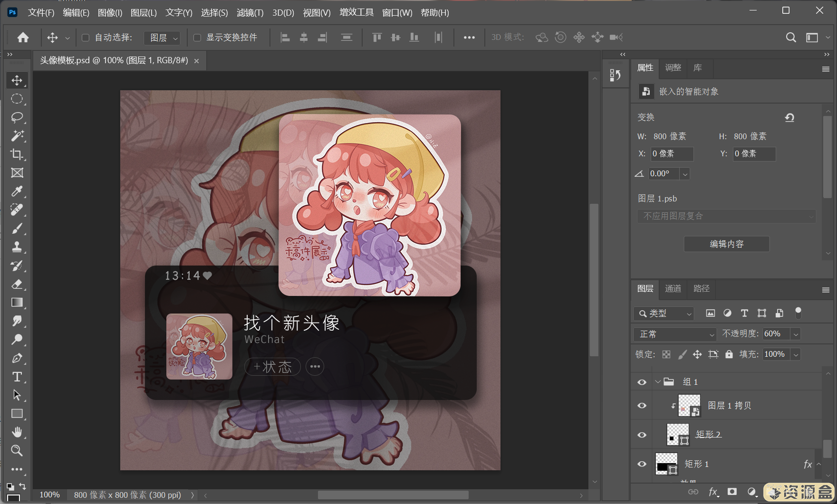Collapse the 组 1 group
This screenshot has width=837, height=504.
pos(658,382)
